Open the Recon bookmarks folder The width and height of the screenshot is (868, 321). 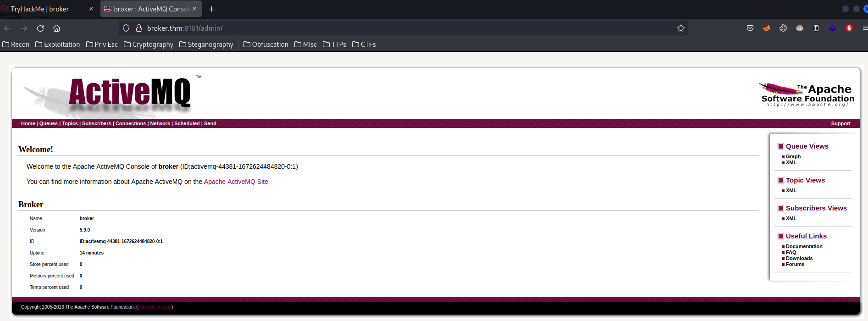click(x=16, y=44)
